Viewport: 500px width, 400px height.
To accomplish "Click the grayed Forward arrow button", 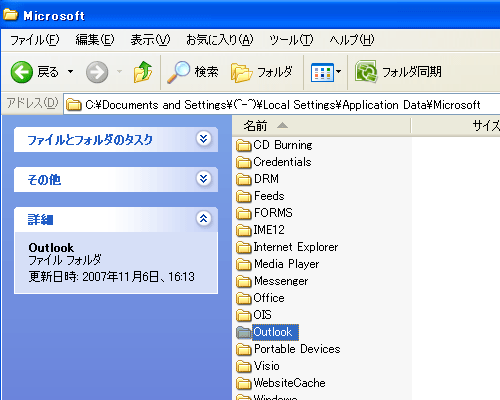I will (97, 72).
